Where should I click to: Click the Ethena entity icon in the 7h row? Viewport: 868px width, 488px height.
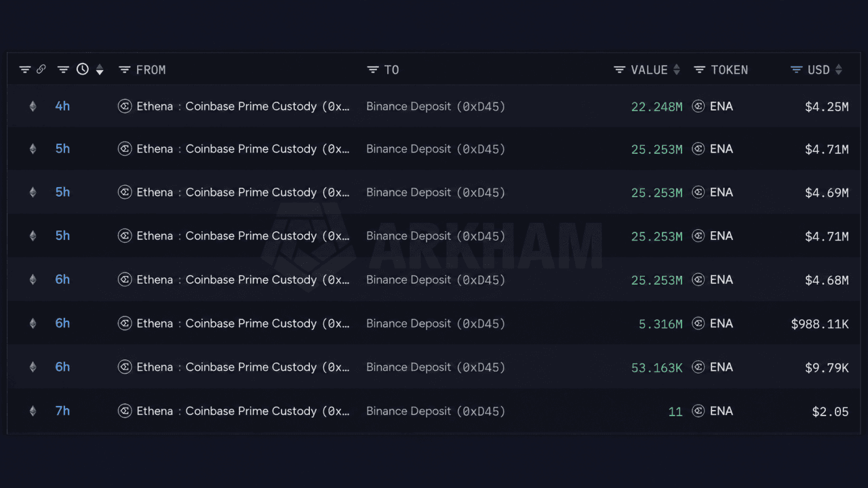(125, 411)
